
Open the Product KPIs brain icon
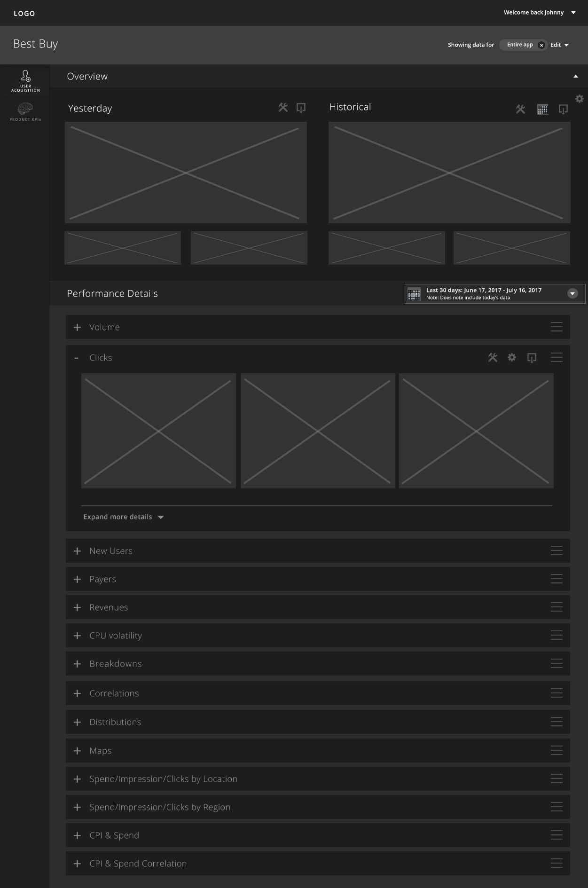point(25,110)
